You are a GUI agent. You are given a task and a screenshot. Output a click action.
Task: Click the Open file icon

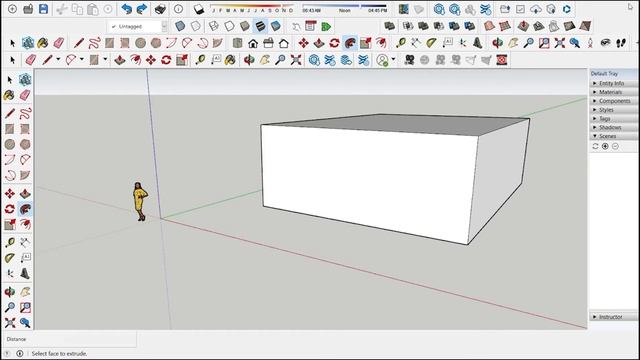click(28, 9)
